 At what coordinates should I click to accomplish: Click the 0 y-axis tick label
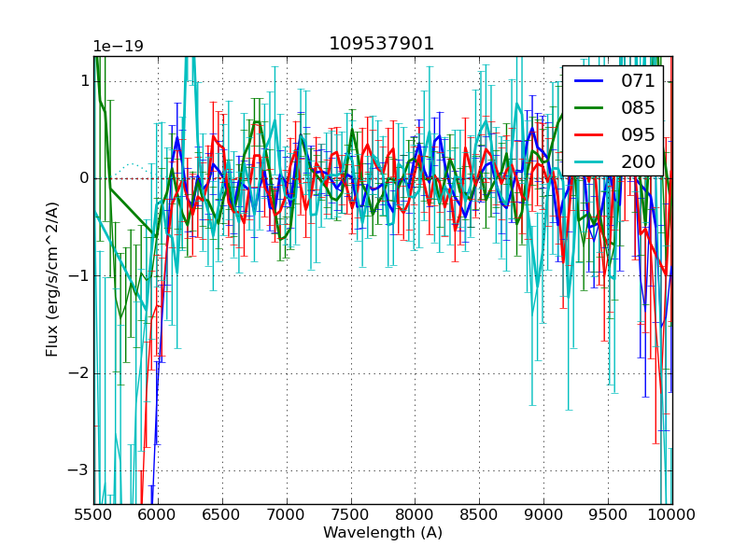tap(83, 178)
